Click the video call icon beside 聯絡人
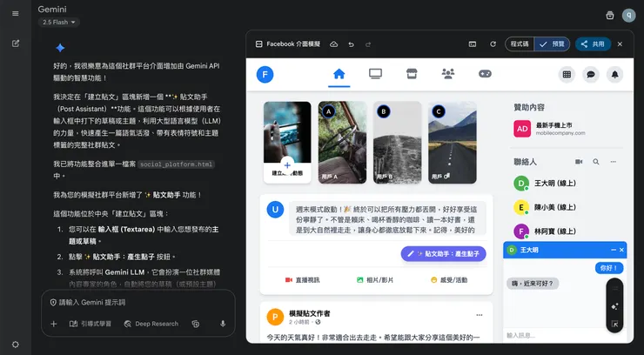The height and width of the screenshot is (355, 644). [x=579, y=162]
